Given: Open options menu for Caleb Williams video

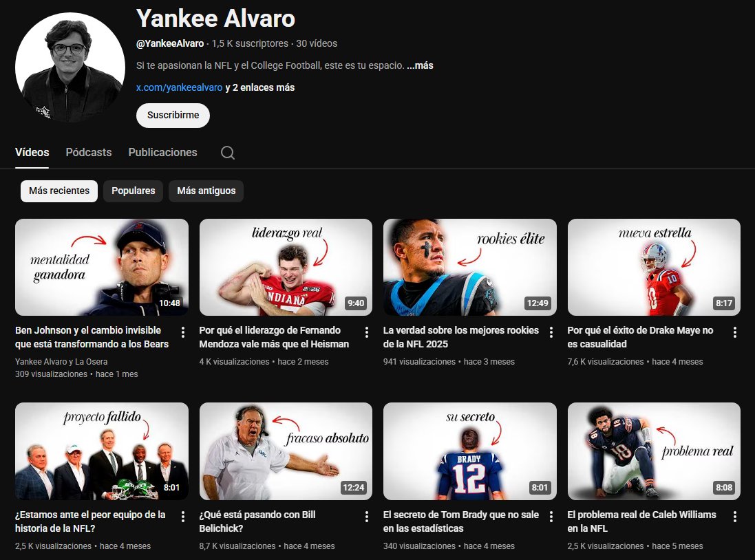Looking at the screenshot, I should 735,517.
